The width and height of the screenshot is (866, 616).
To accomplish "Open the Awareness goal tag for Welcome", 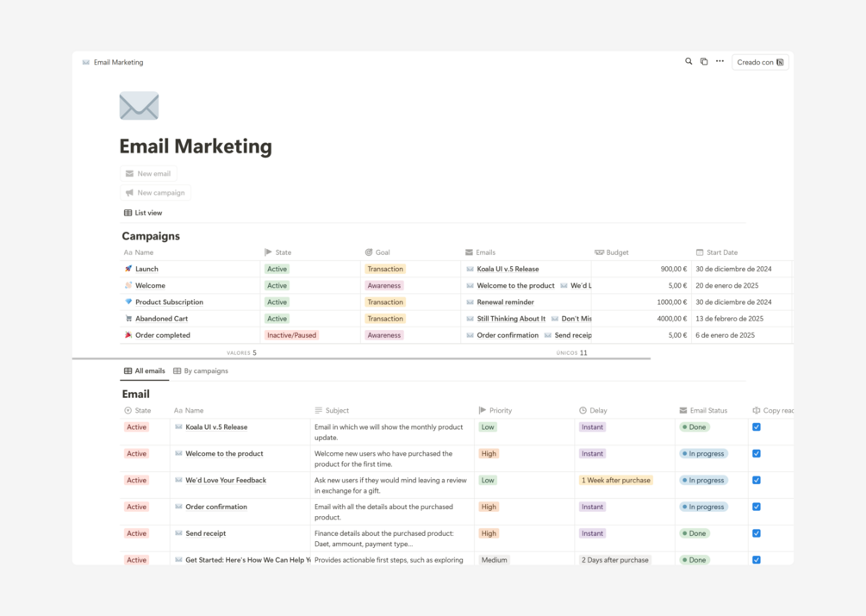I will click(383, 285).
